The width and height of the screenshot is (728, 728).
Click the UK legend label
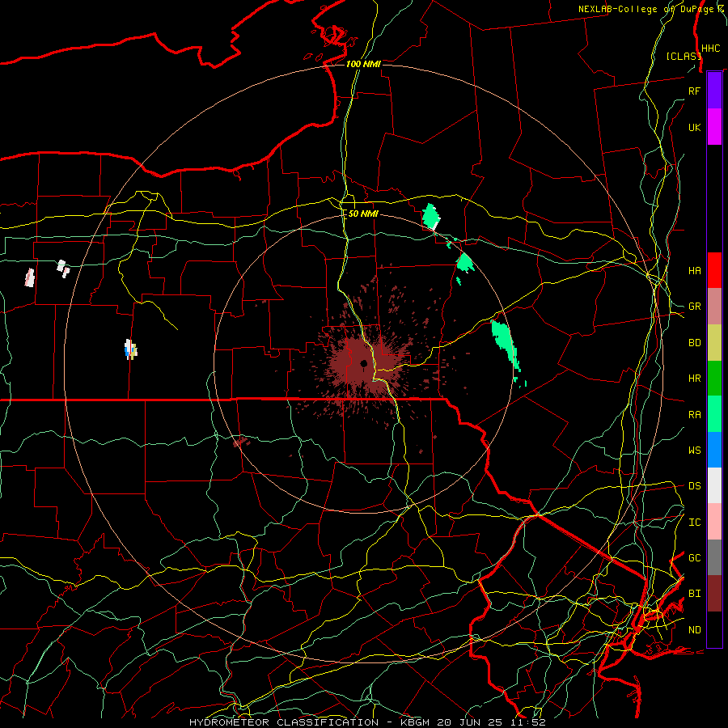[x=694, y=127]
